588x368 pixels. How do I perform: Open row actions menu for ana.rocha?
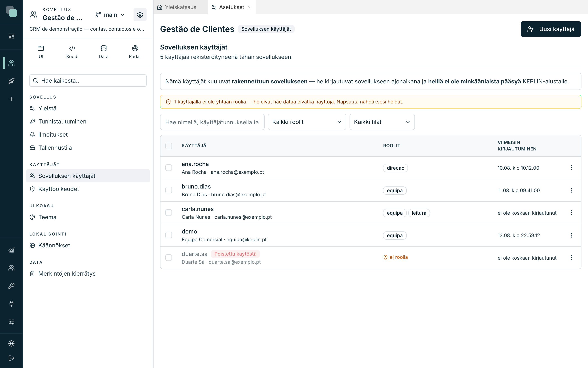coord(571,168)
